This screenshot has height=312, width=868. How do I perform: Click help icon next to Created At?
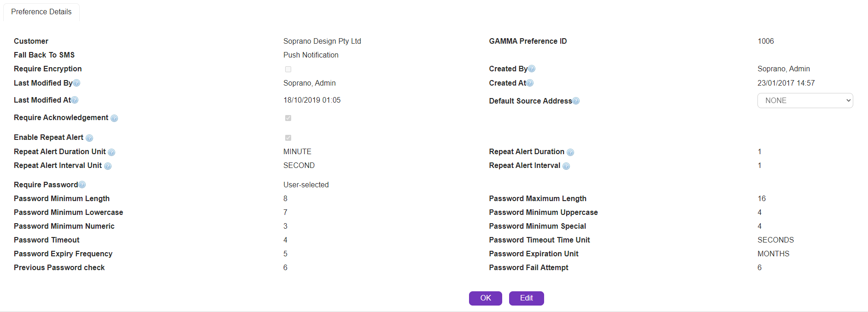click(530, 83)
